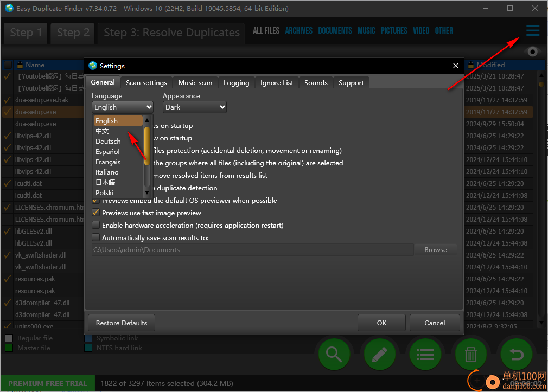Filter results by ARCHIVES
Screen dimensions: 548x392
(x=299, y=31)
